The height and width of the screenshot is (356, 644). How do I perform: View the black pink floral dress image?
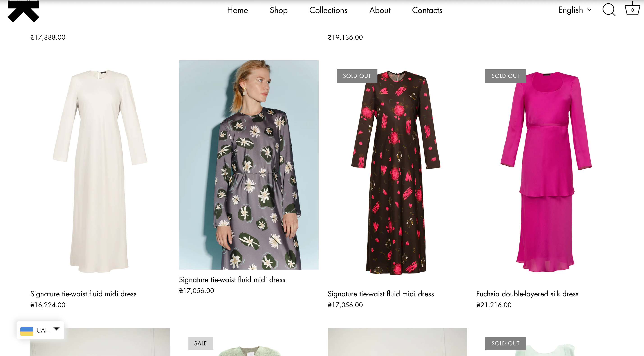click(x=397, y=172)
